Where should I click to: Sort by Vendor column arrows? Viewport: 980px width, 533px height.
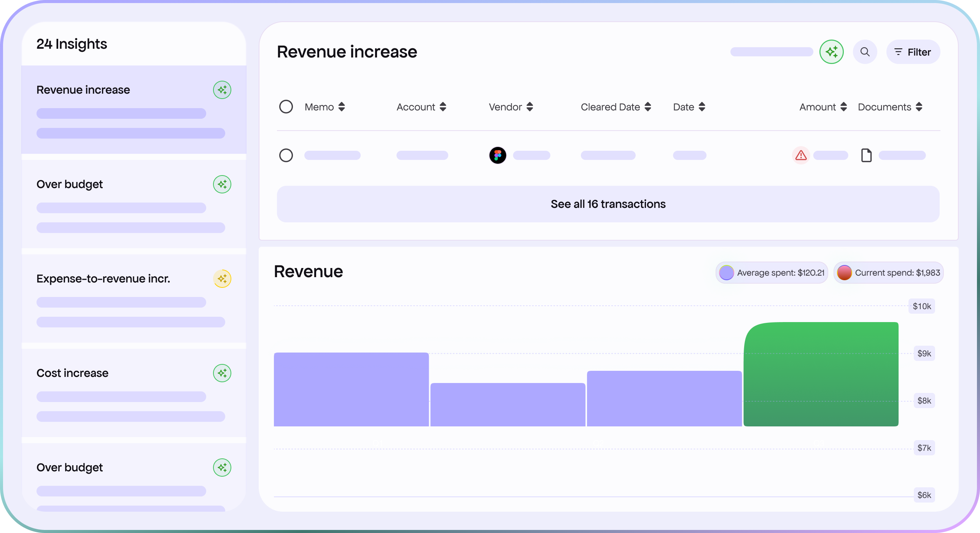tap(530, 107)
